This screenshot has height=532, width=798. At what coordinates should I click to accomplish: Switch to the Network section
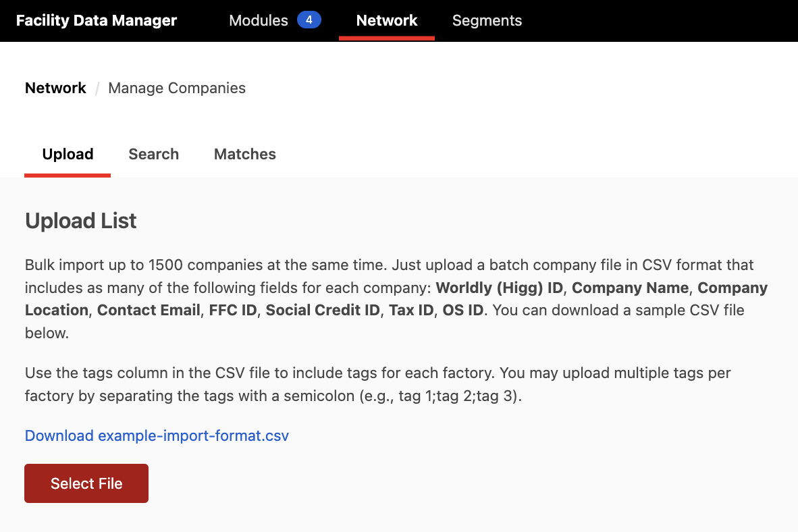[386, 20]
